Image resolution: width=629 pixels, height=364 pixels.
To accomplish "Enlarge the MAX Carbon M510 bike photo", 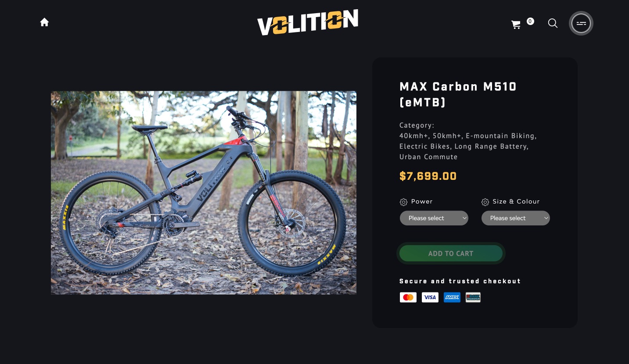I will coord(204,193).
